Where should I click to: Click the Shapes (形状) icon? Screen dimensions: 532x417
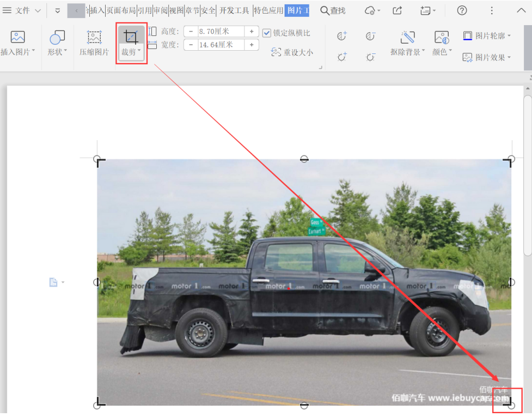(x=57, y=37)
